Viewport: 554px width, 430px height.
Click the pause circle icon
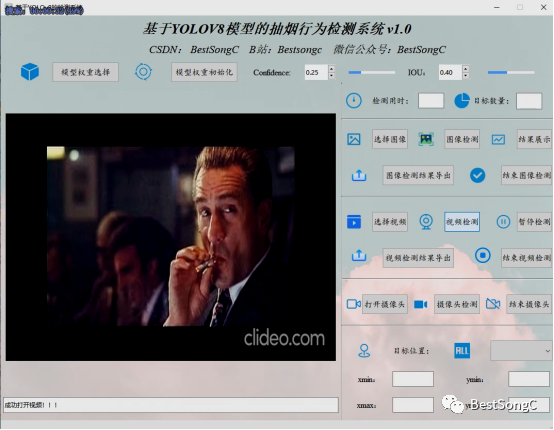coord(503,222)
